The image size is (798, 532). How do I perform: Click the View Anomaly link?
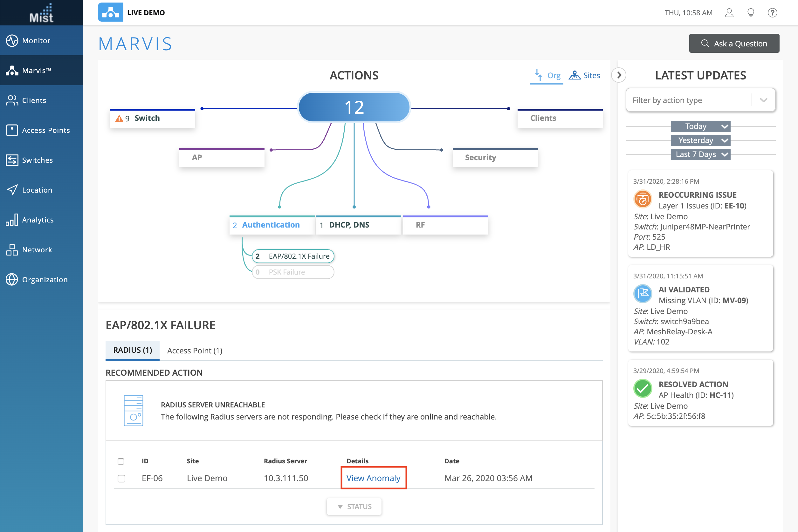point(373,478)
